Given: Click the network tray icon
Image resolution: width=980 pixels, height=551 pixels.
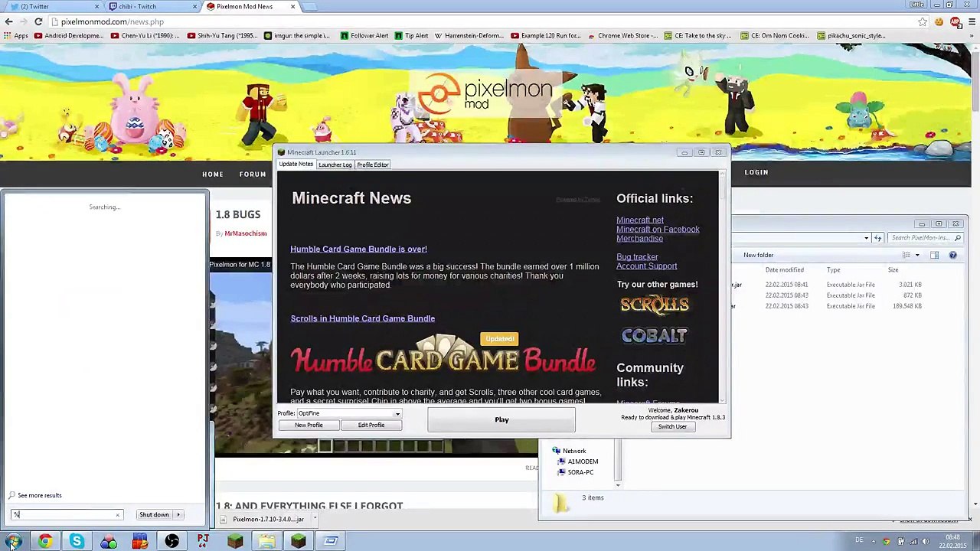Looking at the screenshot, I should pos(913,542).
